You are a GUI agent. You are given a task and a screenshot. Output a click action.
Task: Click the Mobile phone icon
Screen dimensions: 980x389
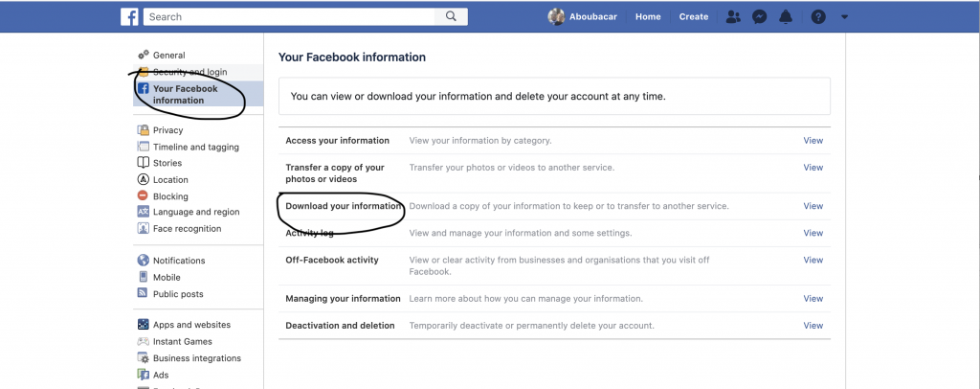click(x=144, y=277)
